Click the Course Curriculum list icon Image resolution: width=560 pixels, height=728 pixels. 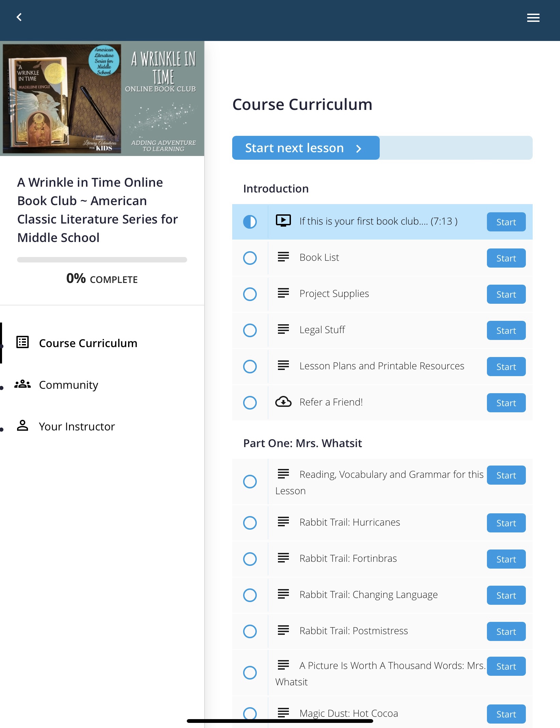tap(23, 342)
